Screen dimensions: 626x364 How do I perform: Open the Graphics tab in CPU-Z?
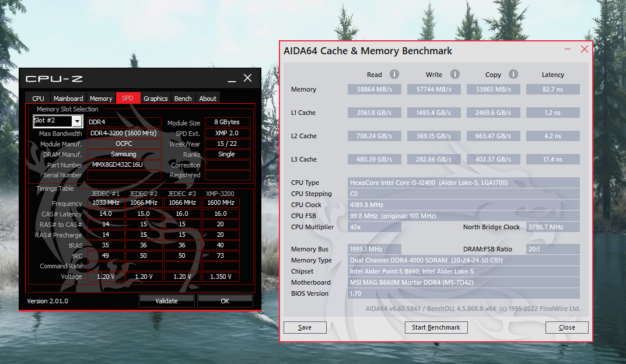(156, 98)
